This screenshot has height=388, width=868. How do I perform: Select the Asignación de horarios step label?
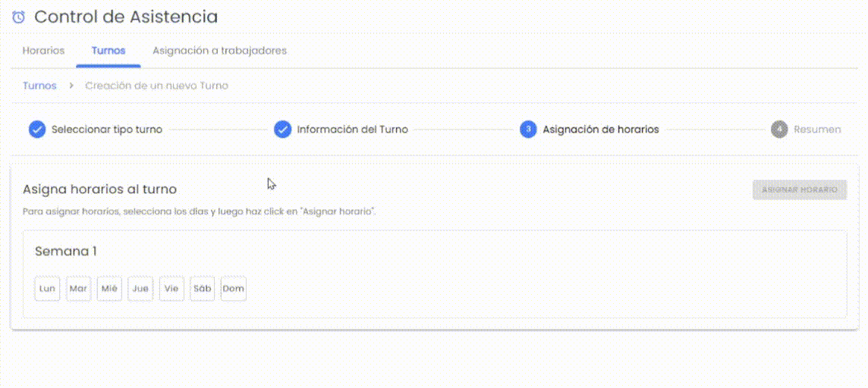(x=601, y=130)
